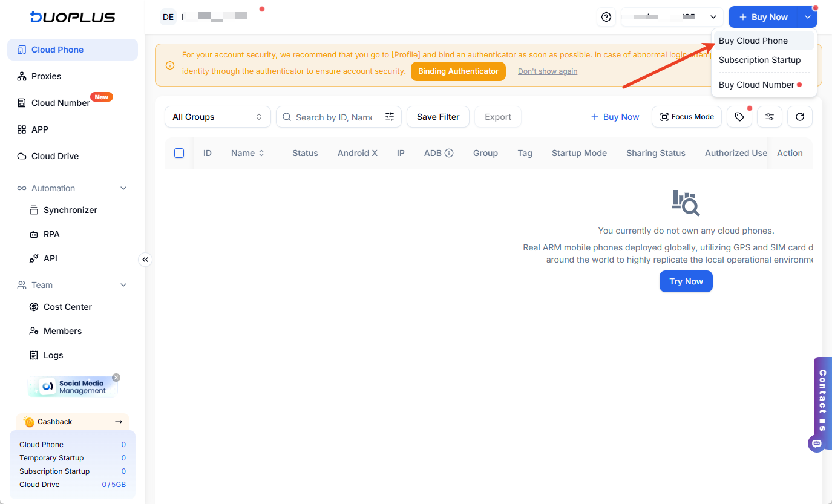
Task: Click the Binding Authenticator button
Action: 458,71
